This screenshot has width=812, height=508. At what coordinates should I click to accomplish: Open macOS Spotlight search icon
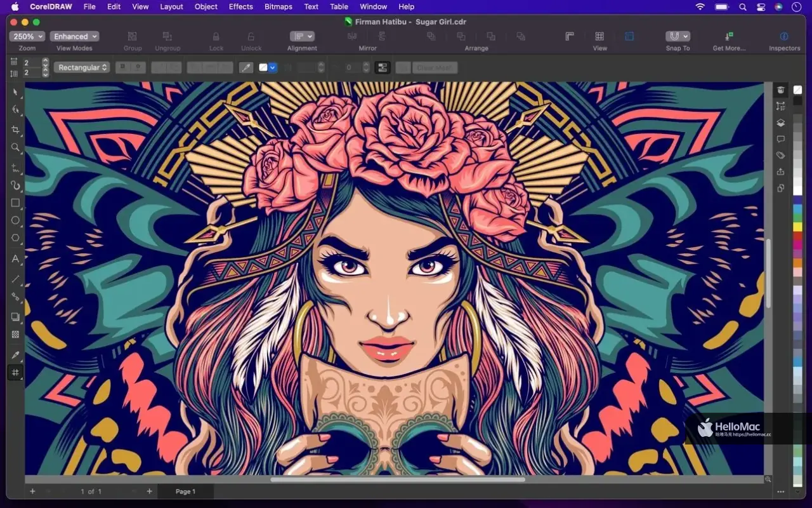pyautogui.click(x=743, y=6)
